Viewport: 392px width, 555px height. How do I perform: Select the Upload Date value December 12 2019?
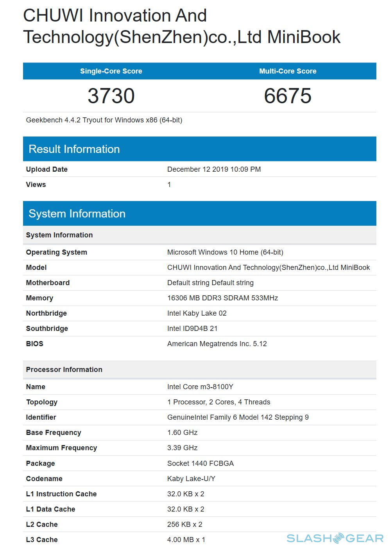click(x=214, y=169)
